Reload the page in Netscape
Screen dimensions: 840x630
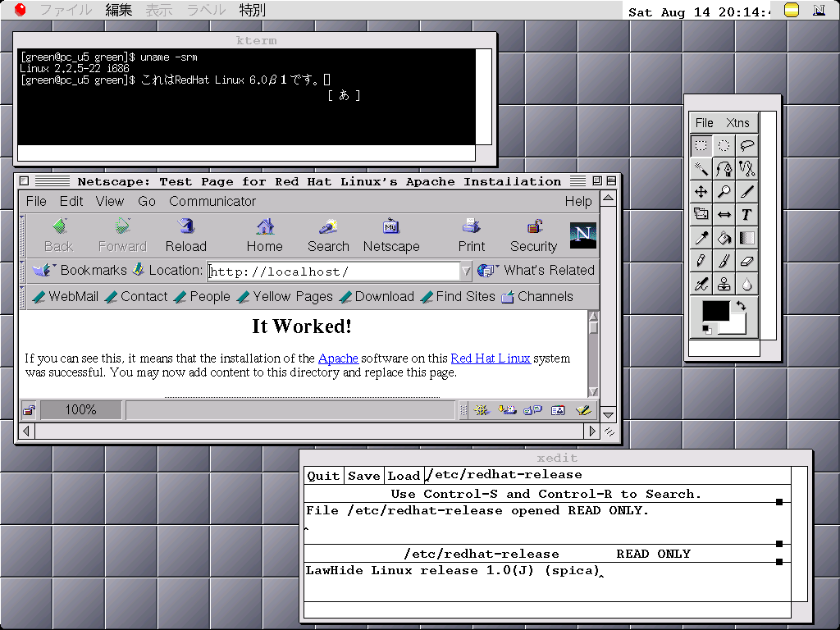186,235
